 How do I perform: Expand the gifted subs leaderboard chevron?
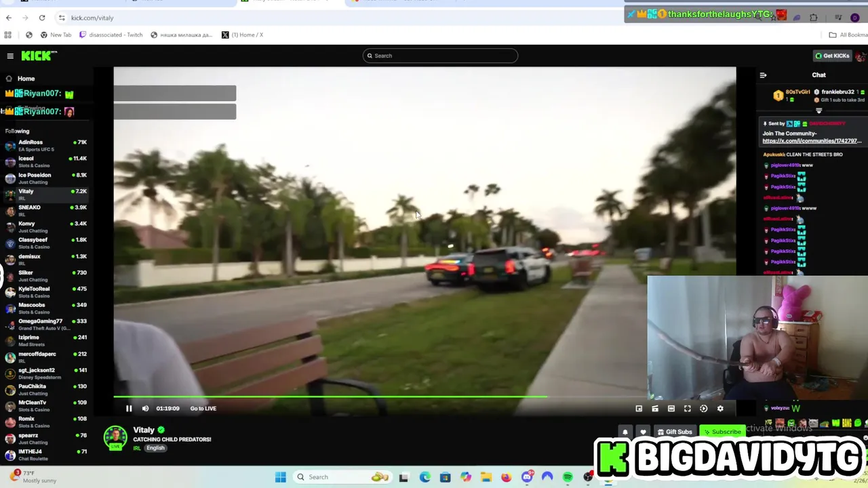[818, 110]
